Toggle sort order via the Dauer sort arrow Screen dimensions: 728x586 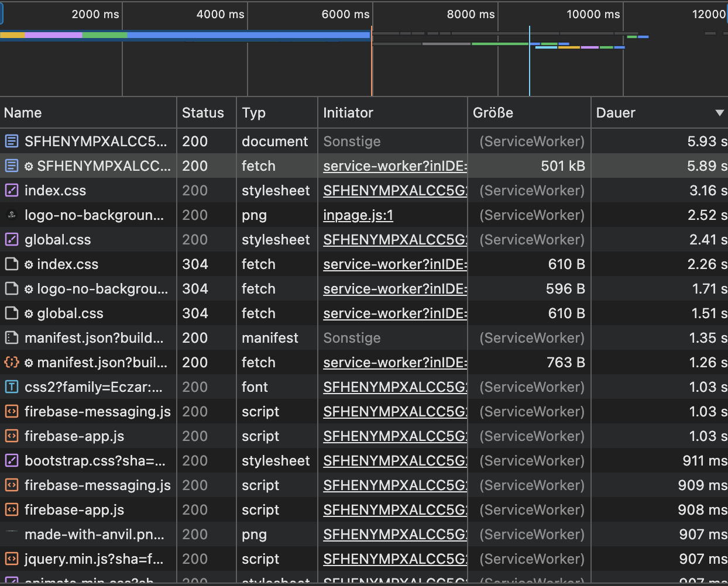pos(720,113)
